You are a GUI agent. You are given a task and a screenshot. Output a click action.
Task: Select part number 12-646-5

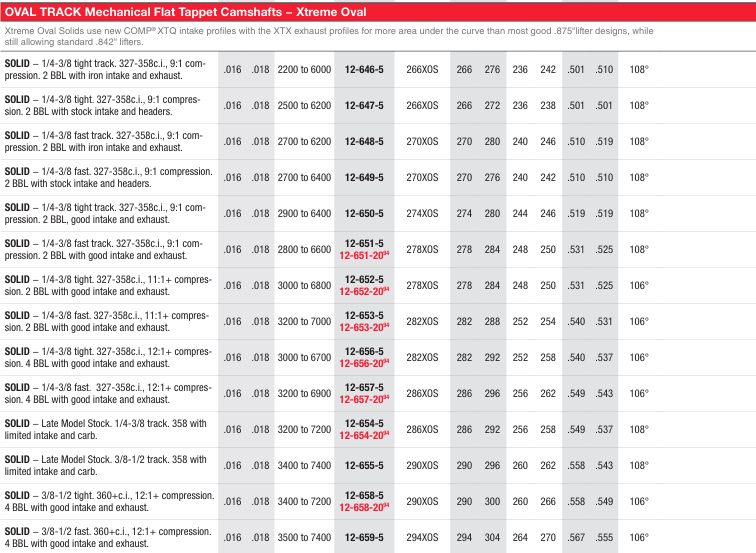(x=364, y=69)
